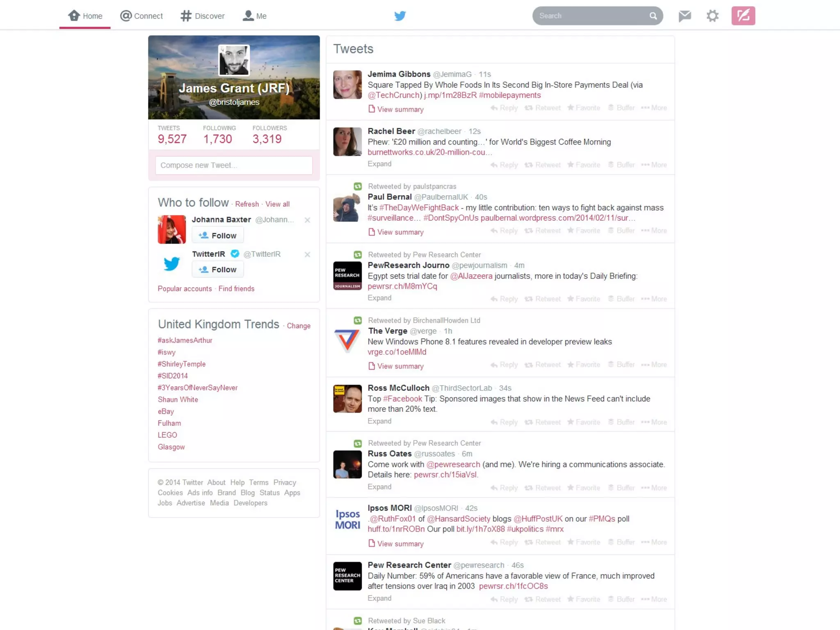
Task: Reply to Ross McCulloch's tweet
Action: click(504, 422)
